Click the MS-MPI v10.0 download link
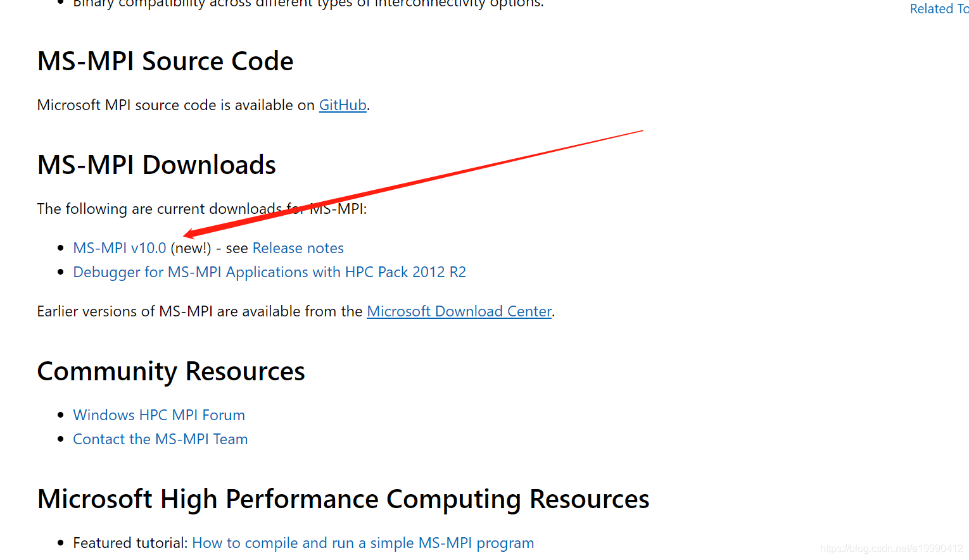 [x=120, y=248]
